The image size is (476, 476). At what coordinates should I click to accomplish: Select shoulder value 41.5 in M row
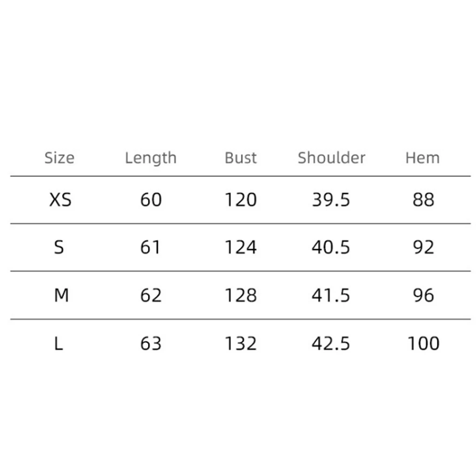tap(331, 295)
